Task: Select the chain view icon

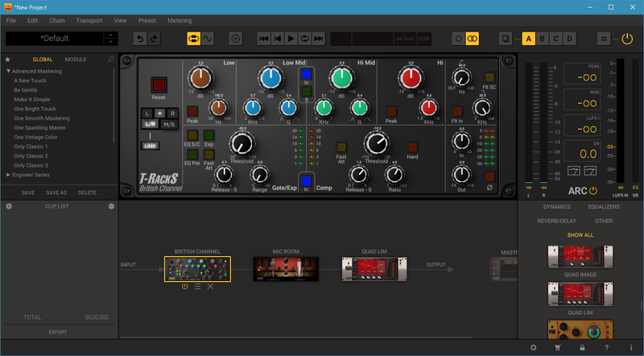Action: (193, 39)
